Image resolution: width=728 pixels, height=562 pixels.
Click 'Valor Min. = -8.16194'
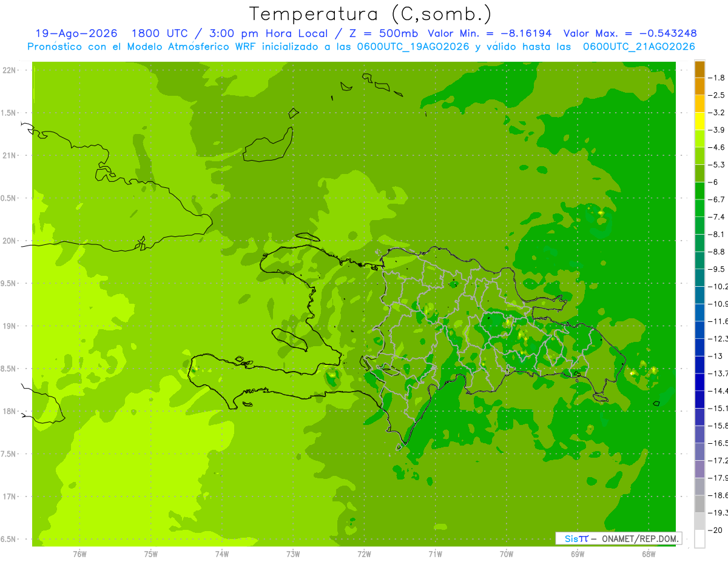pos(490,33)
